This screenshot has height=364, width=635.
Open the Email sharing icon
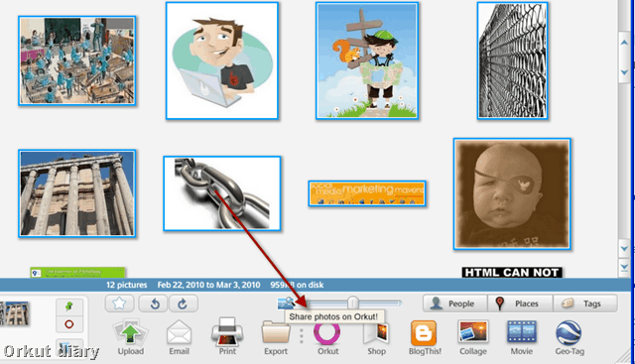point(179,337)
